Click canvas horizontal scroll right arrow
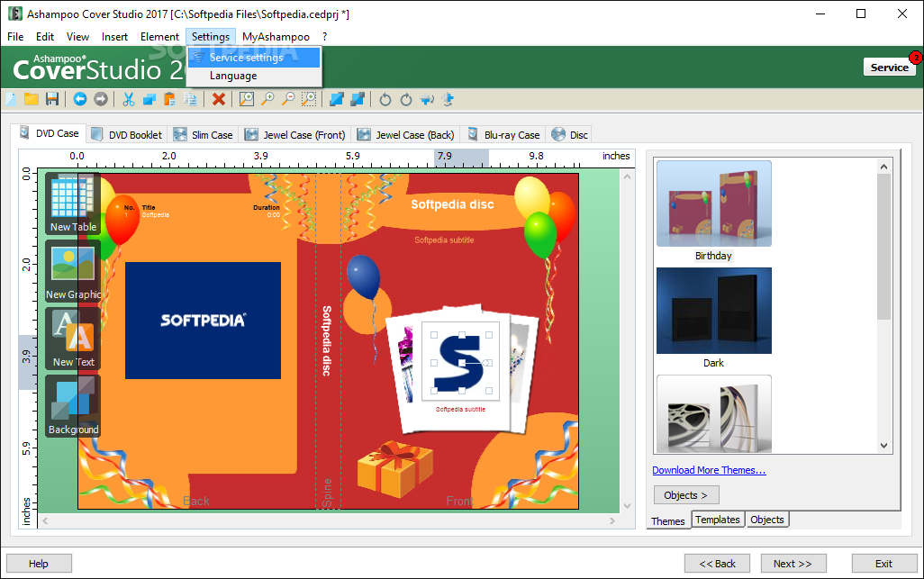This screenshot has height=579, width=924. 611,520
